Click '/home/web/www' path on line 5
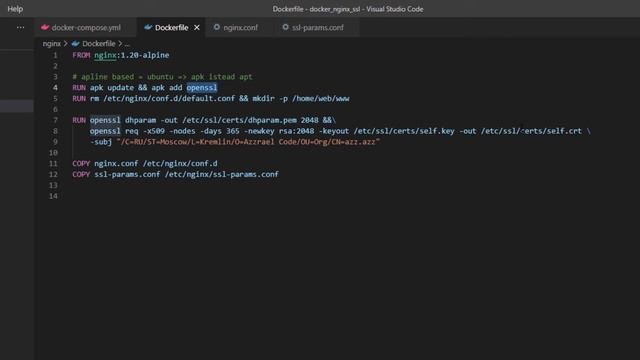Viewport: 640px width, 360px height. (x=321, y=99)
